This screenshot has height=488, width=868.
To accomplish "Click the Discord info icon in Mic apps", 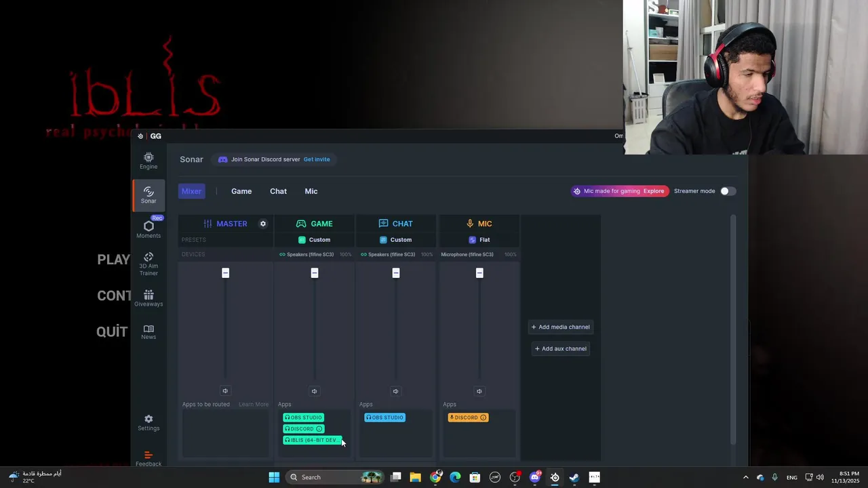I will (x=483, y=418).
